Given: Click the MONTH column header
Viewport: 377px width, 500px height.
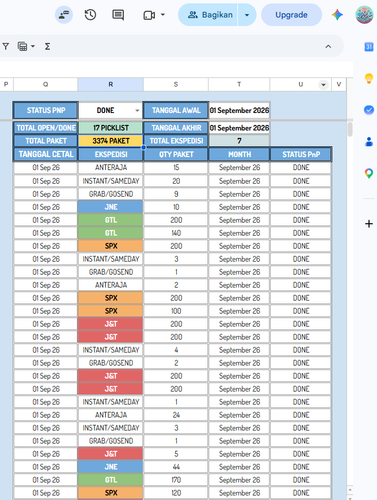Looking at the screenshot, I should [239, 154].
